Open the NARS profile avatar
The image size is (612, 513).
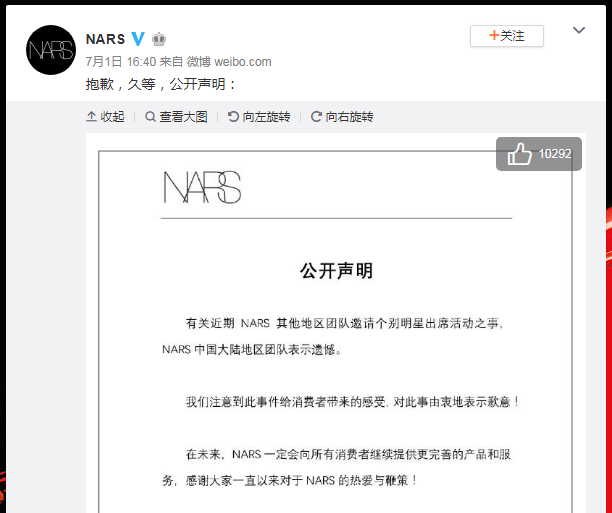51,50
